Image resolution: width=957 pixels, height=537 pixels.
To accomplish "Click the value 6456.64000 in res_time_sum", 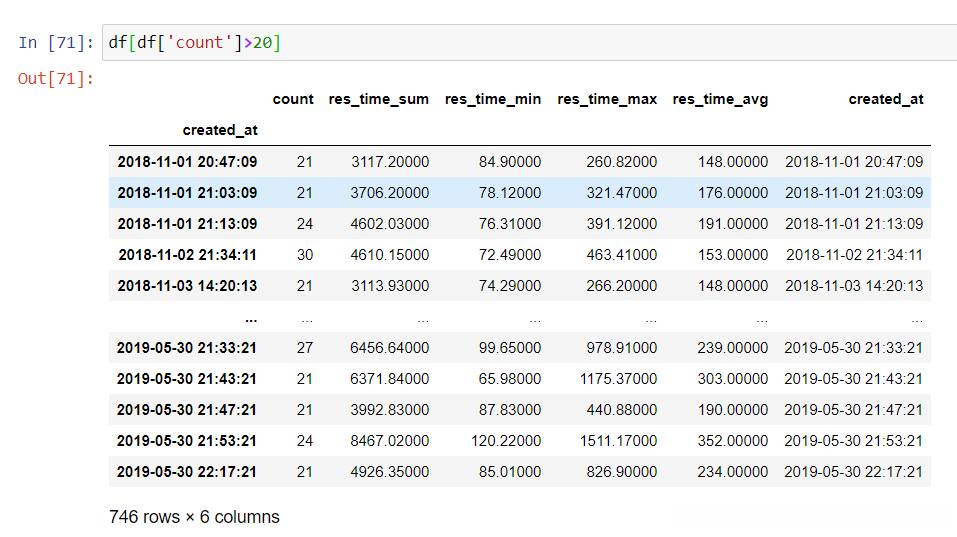I will pos(389,348).
